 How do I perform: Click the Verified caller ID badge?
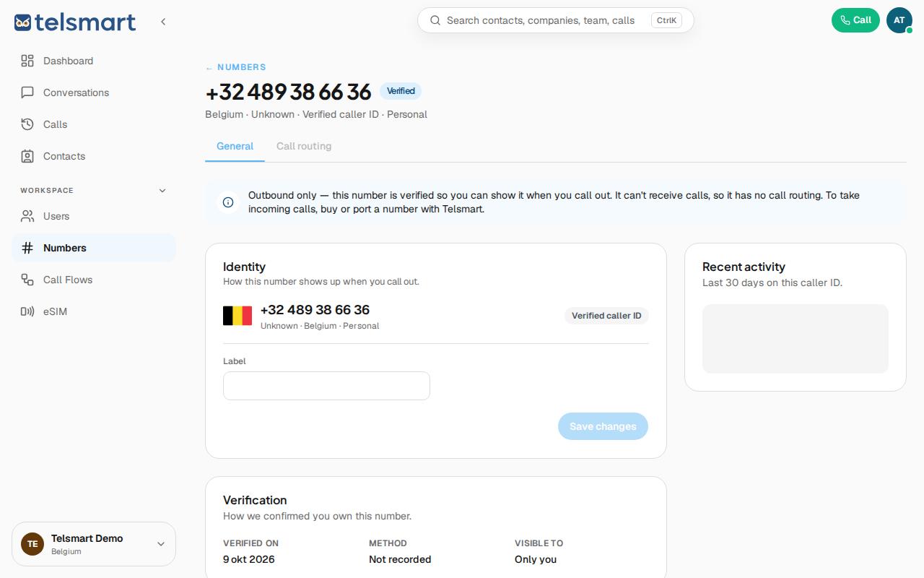[606, 316]
